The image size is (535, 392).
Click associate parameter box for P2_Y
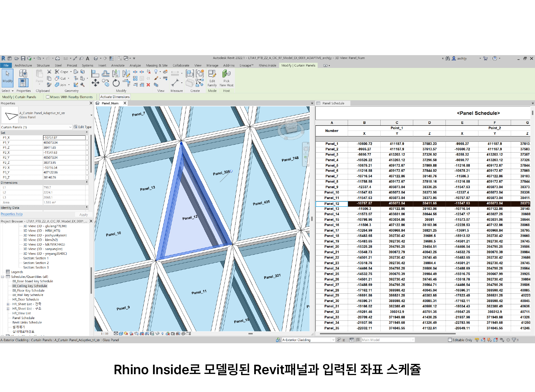point(87,158)
